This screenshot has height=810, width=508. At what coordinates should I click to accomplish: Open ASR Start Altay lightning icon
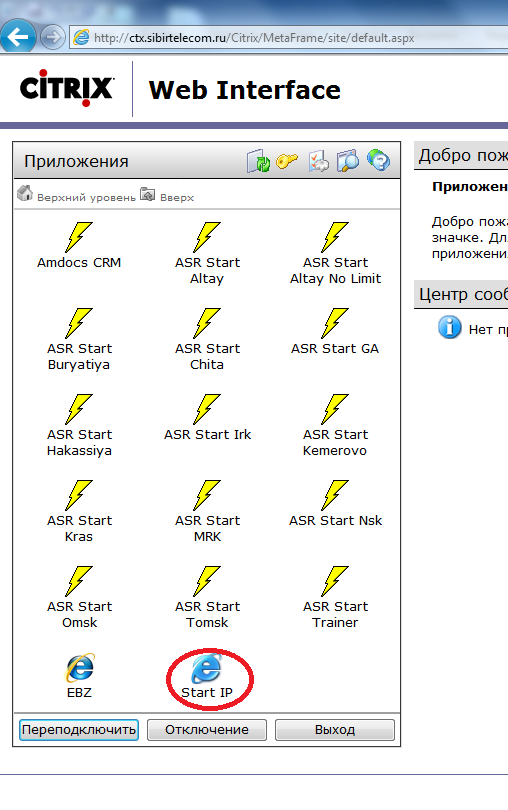tap(207, 238)
